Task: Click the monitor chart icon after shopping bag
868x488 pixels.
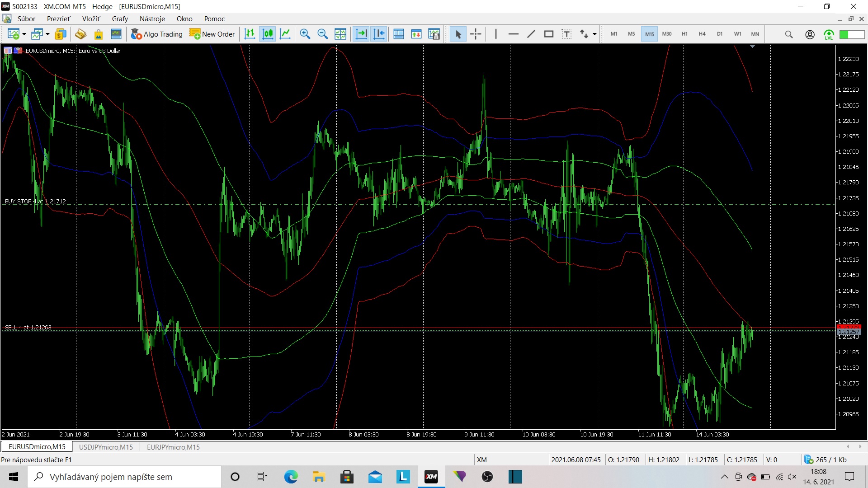Action: tap(116, 34)
